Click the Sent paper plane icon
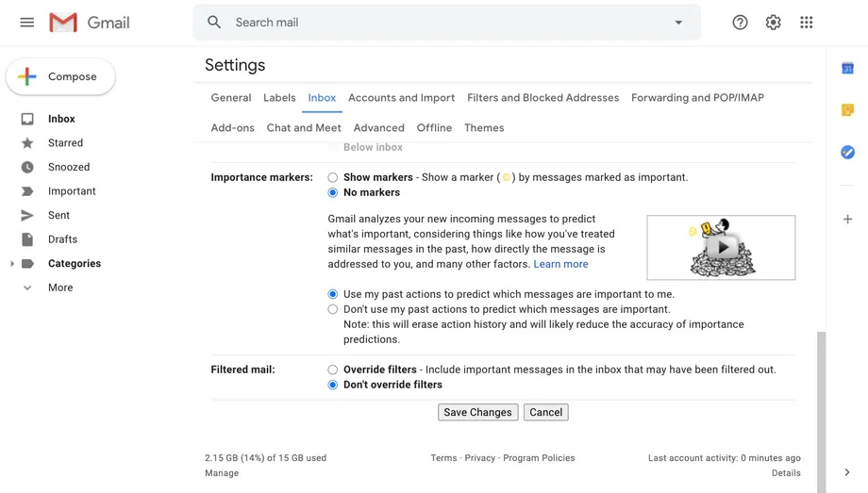This screenshot has height=493, width=868. pos(27,215)
